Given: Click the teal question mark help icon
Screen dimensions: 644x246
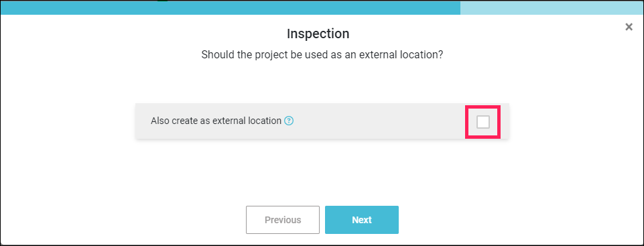Looking at the screenshot, I should pos(289,121).
